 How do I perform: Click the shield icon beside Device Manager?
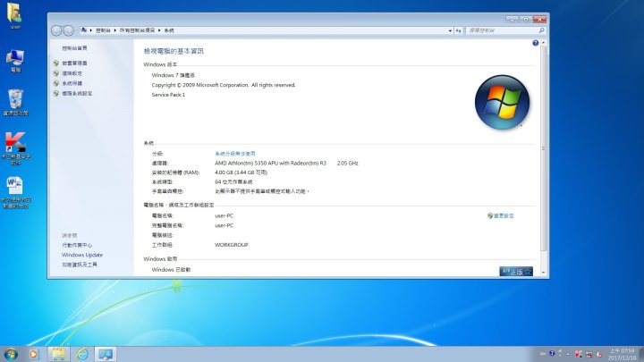56,63
